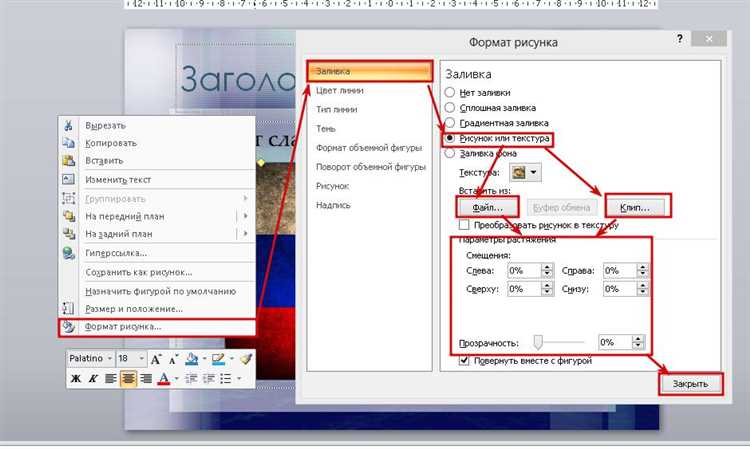
Task: Click the Прозрачность percentage input field
Action: [615, 342]
